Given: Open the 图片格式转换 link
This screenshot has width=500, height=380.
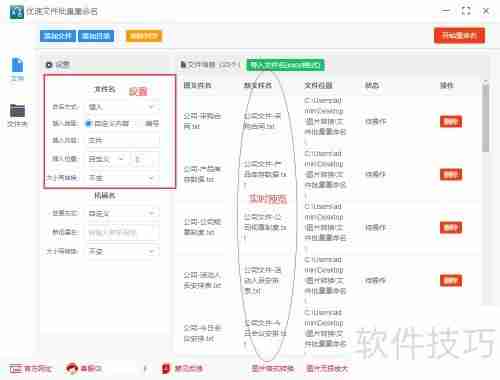Looking at the screenshot, I should point(272,368).
